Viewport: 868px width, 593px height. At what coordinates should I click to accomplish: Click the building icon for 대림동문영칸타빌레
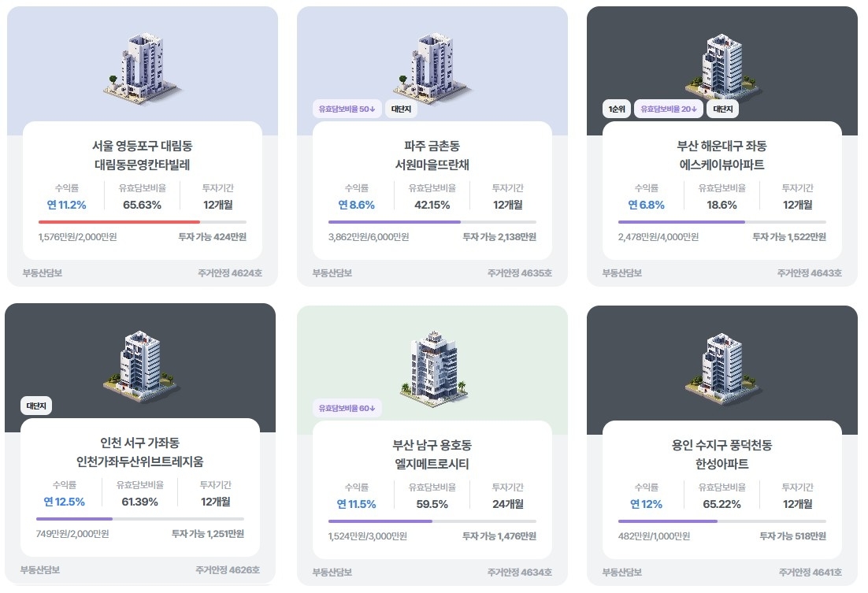142,66
